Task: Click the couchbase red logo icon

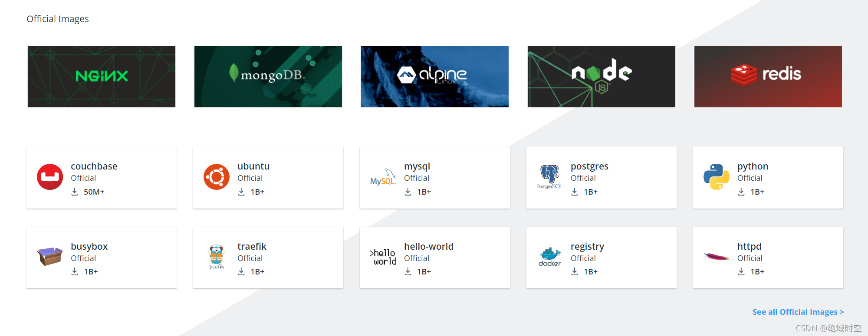Action: click(x=50, y=177)
